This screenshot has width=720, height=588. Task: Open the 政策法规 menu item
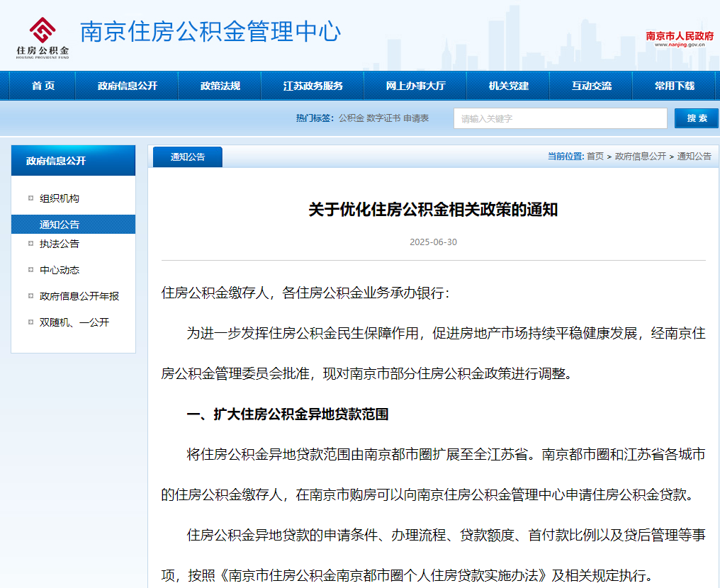pos(220,84)
